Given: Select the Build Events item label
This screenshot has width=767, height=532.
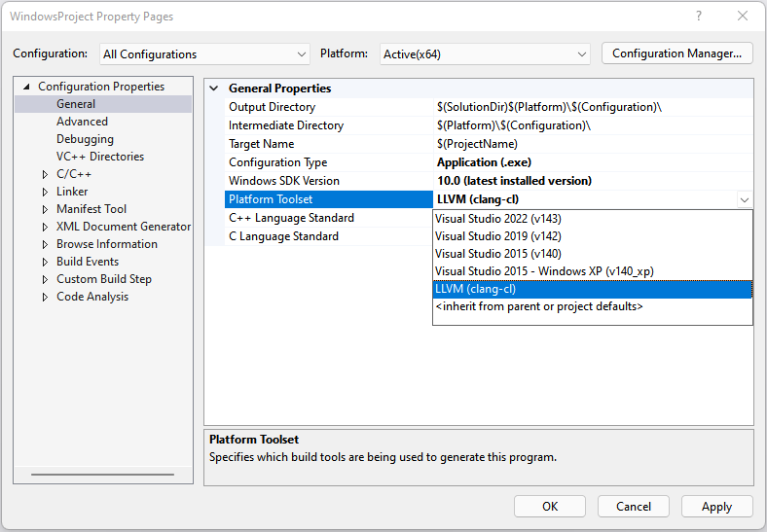Looking at the screenshot, I should pyautogui.click(x=88, y=262).
